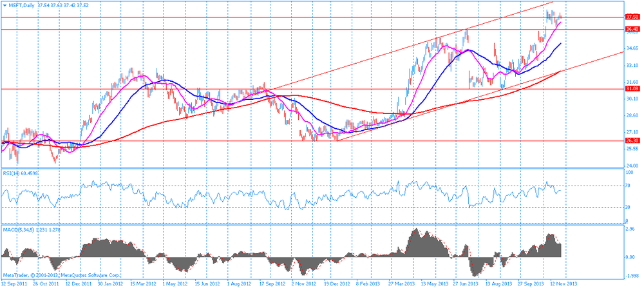This screenshot has width=644, height=288.
Task: Select the red 26.30 price level label
Action: pyautogui.click(x=632, y=140)
